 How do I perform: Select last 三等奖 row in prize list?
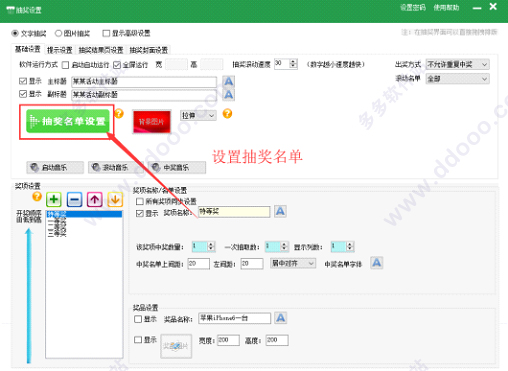[x=84, y=234]
